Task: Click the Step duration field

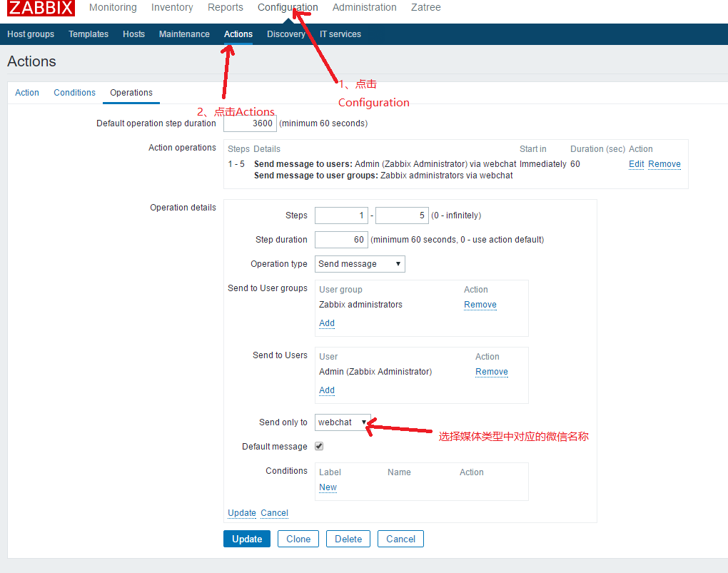Action: [341, 240]
